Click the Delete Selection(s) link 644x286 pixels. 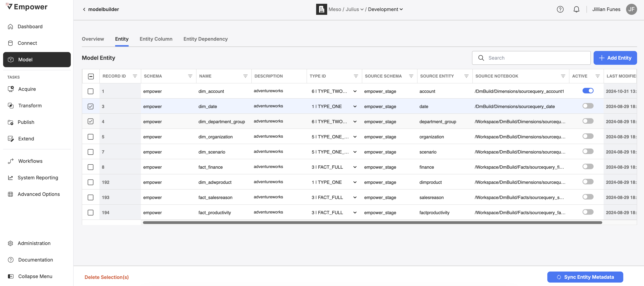coord(107,277)
